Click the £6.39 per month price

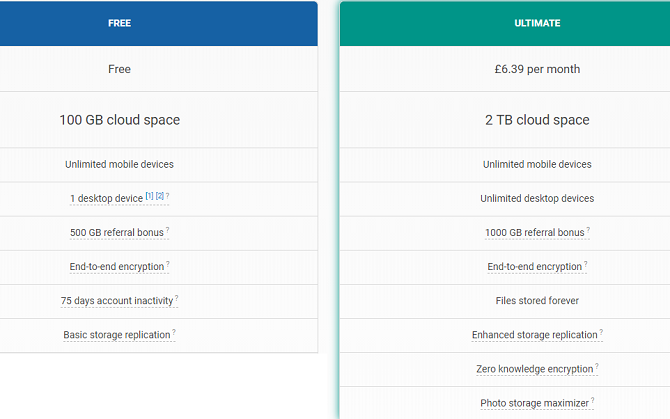click(537, 69)
